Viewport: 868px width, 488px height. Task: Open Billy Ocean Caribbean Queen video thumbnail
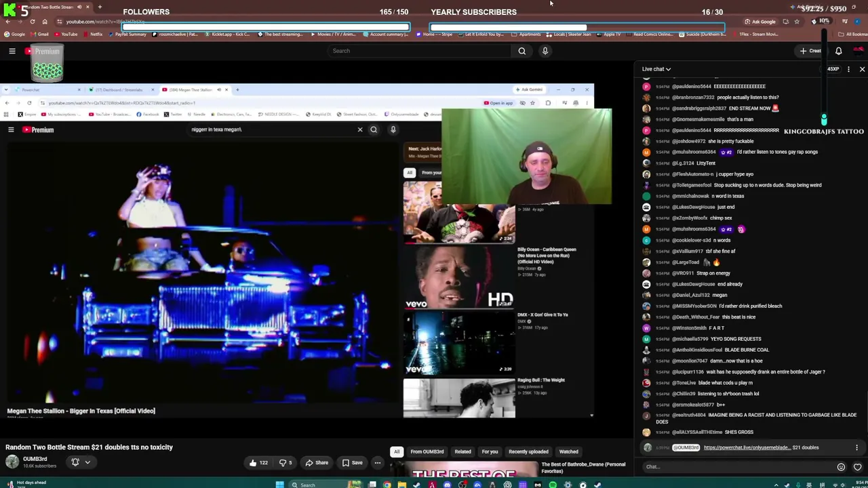(459, 277)
